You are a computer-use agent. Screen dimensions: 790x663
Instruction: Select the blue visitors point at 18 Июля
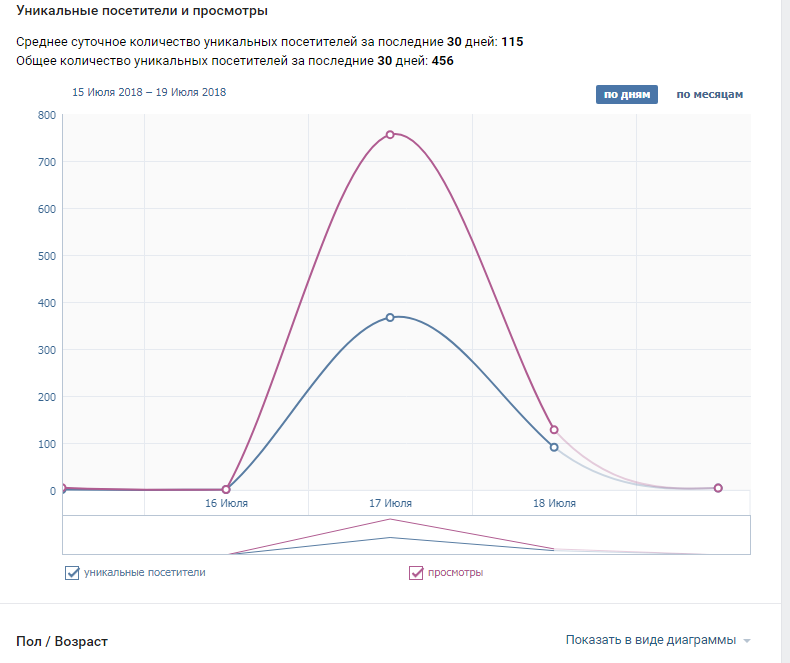[x=554, y=447]
